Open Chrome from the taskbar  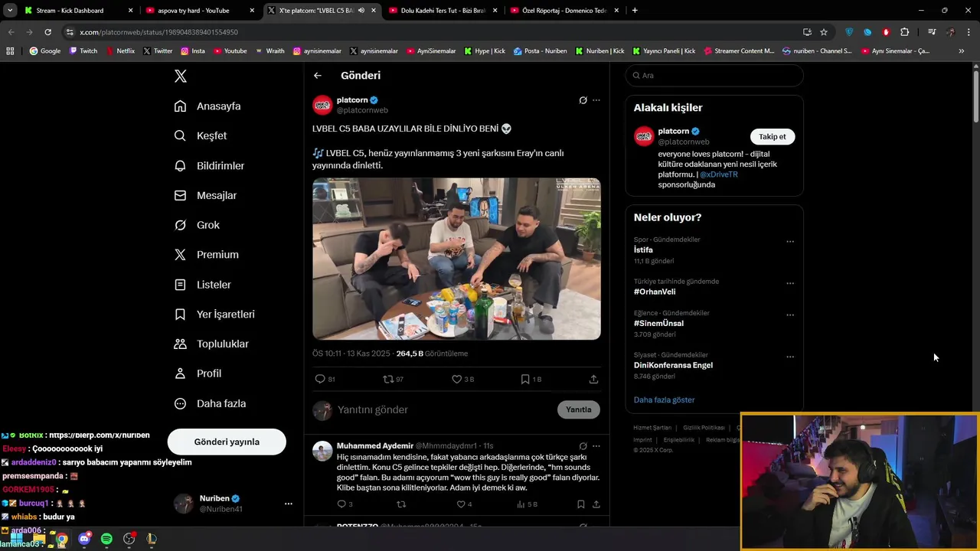(x=62, y=539)
